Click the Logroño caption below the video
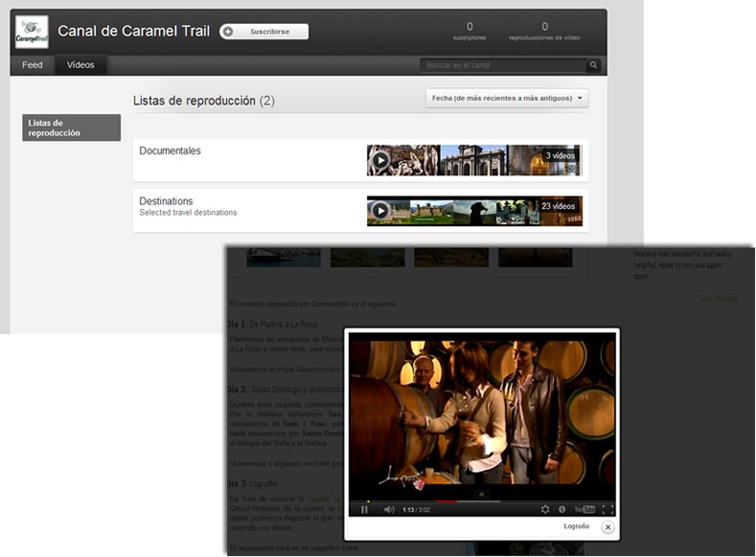 point(577,526)
